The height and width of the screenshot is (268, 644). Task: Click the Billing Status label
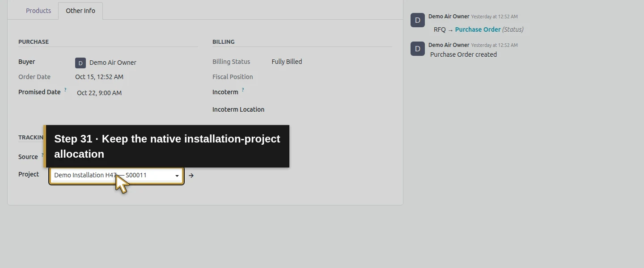231,62
